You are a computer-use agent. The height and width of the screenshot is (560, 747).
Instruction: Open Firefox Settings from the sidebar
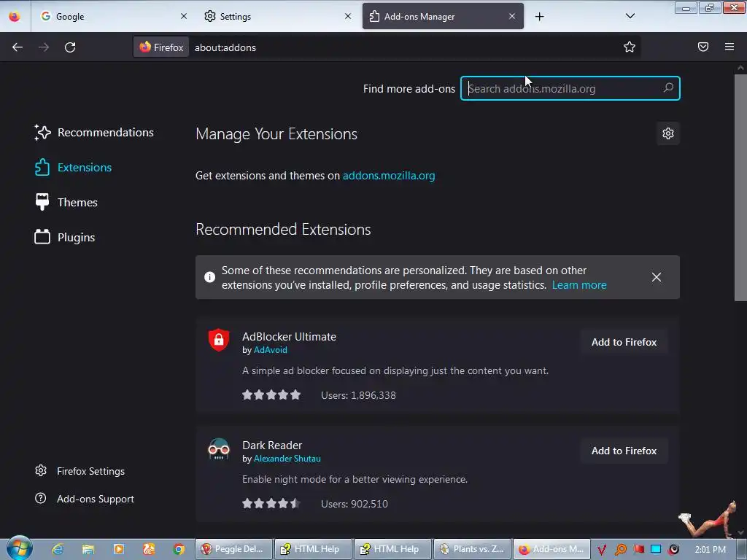[x=80, y=471]
